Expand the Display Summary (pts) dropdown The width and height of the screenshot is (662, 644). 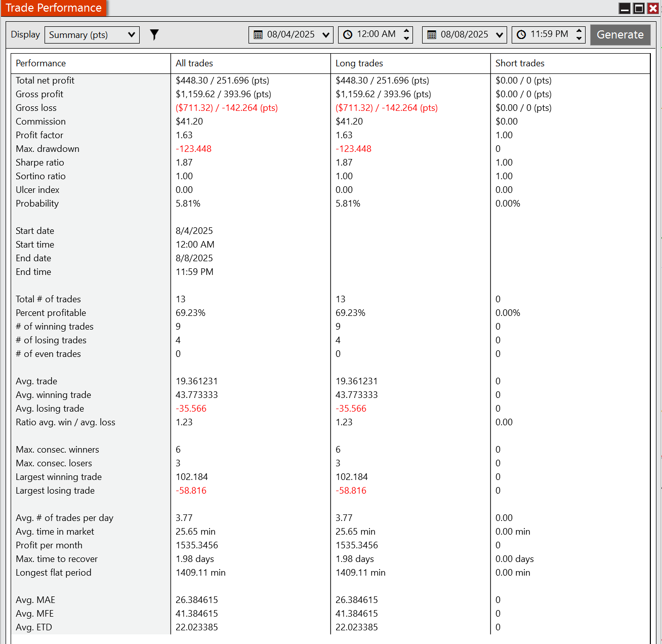[92, 35]
